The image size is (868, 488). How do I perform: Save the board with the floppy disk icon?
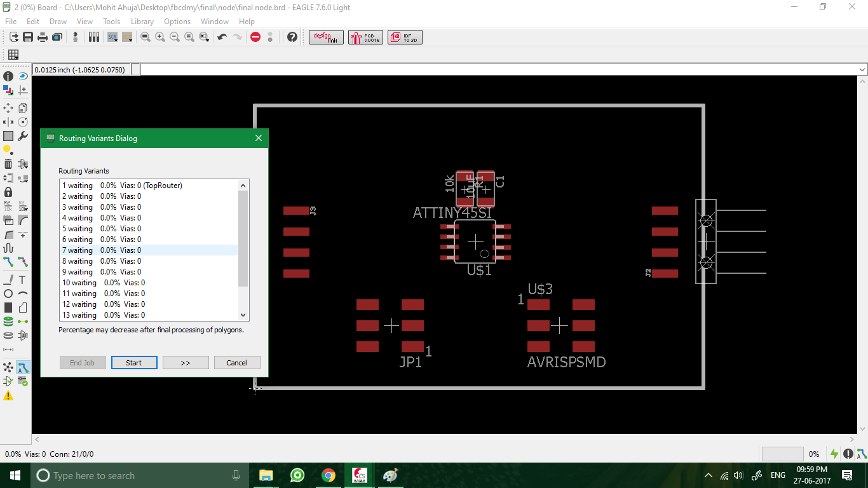pos(28,37)
